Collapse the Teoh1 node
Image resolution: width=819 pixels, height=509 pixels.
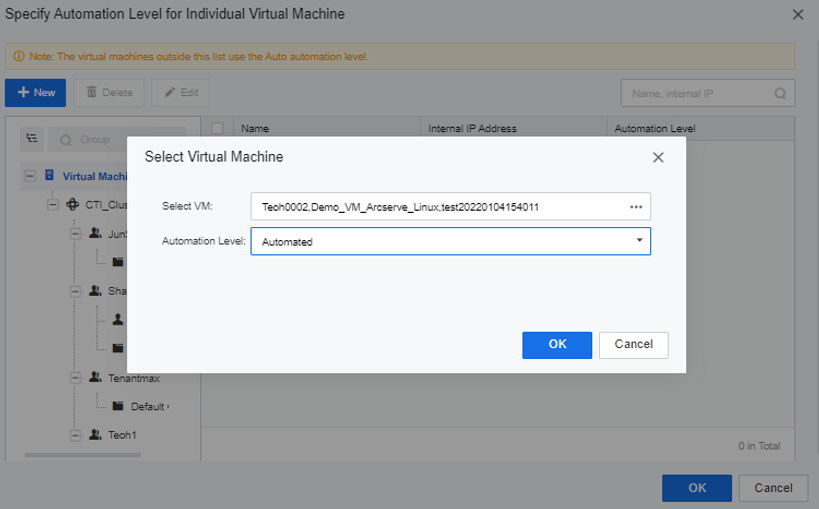76,435
